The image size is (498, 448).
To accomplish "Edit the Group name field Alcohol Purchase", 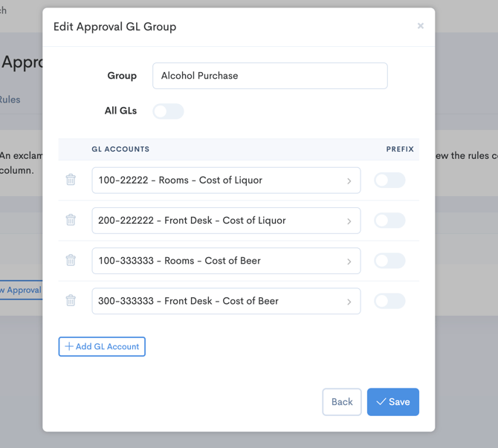I will tap(270, 76).
